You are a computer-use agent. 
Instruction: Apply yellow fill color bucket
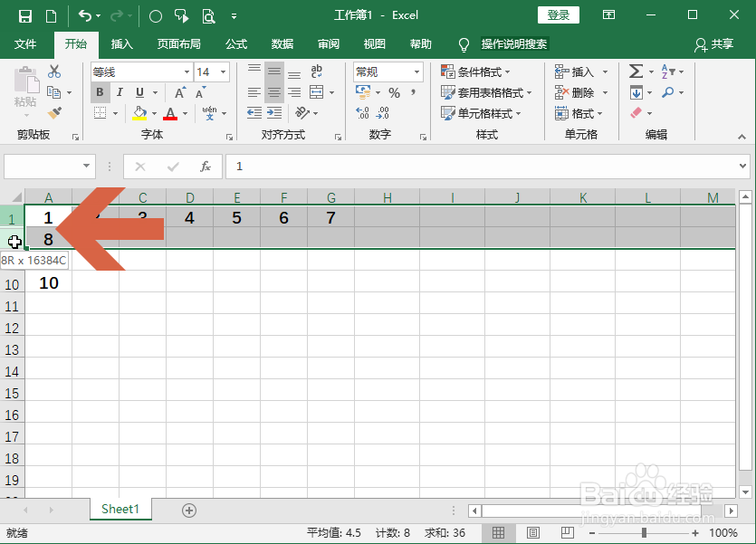click(139, 113)
